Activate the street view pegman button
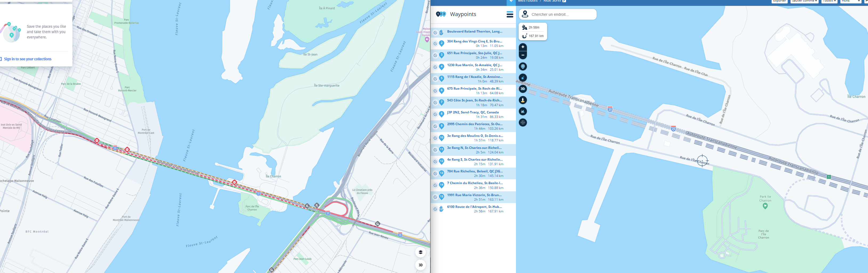The height and width of the screenshot is (273, 868). (523, 100)
